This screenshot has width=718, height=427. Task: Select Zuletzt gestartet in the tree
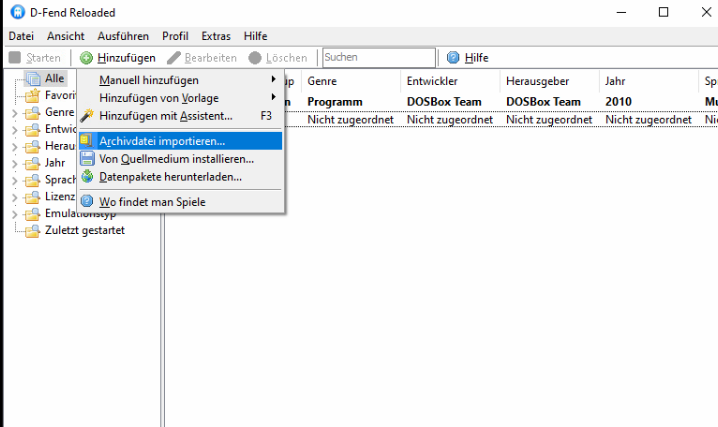85,230
